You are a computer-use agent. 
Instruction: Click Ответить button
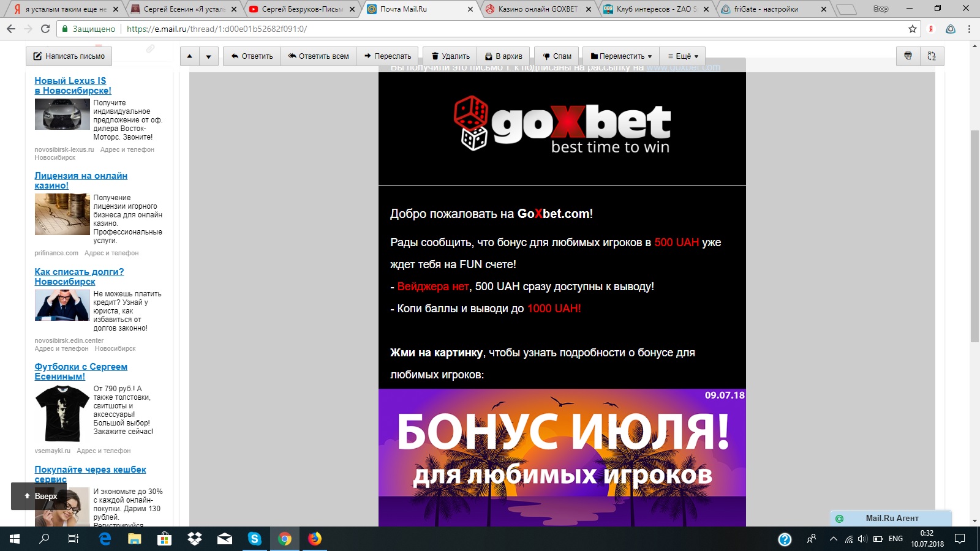tap(252, 56)
